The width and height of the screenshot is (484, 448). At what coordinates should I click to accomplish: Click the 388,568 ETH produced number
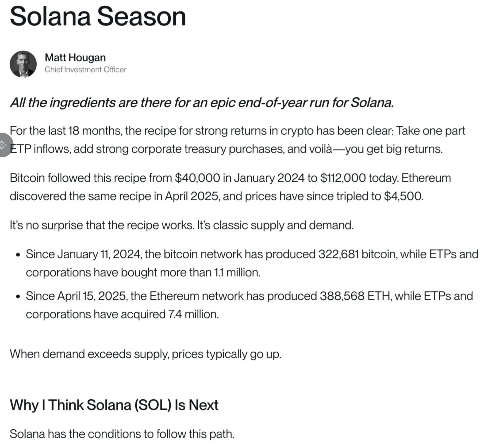point(342,296)
